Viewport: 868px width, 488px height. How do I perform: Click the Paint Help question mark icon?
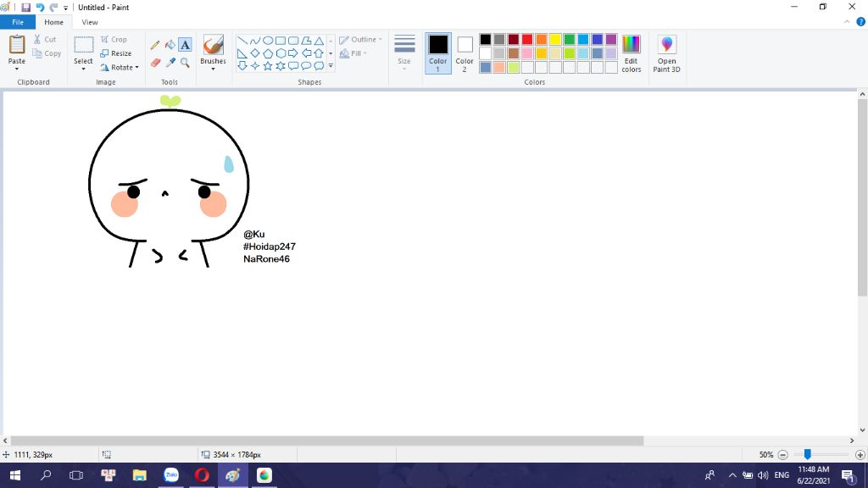pos(861,22)
